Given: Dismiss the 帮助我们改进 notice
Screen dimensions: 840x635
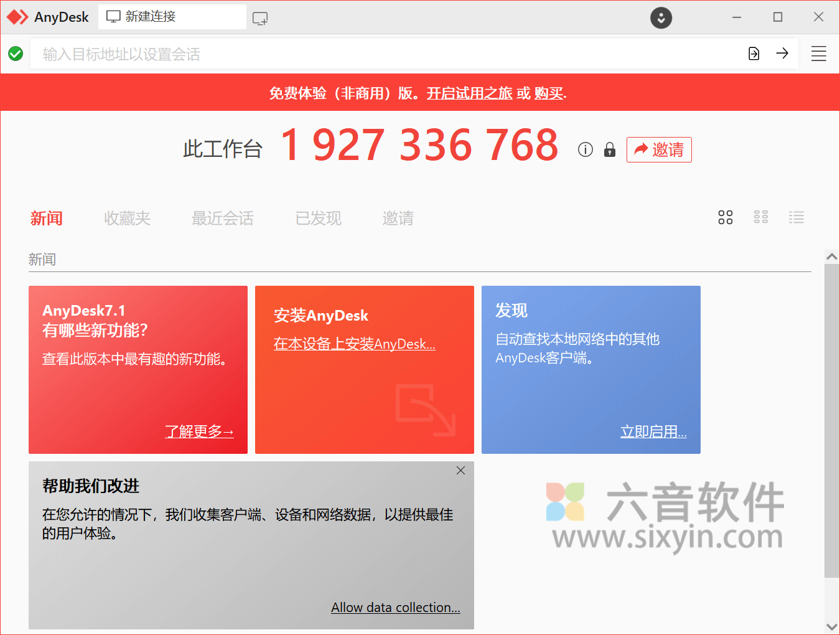Looking at the screenshot, I should coord(460,470).
